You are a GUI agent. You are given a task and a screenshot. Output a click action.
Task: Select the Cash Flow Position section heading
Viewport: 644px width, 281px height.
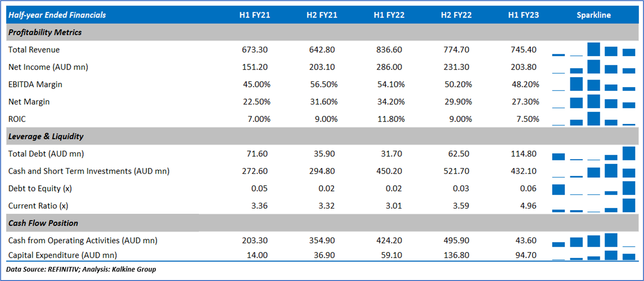tap(43, 223)
